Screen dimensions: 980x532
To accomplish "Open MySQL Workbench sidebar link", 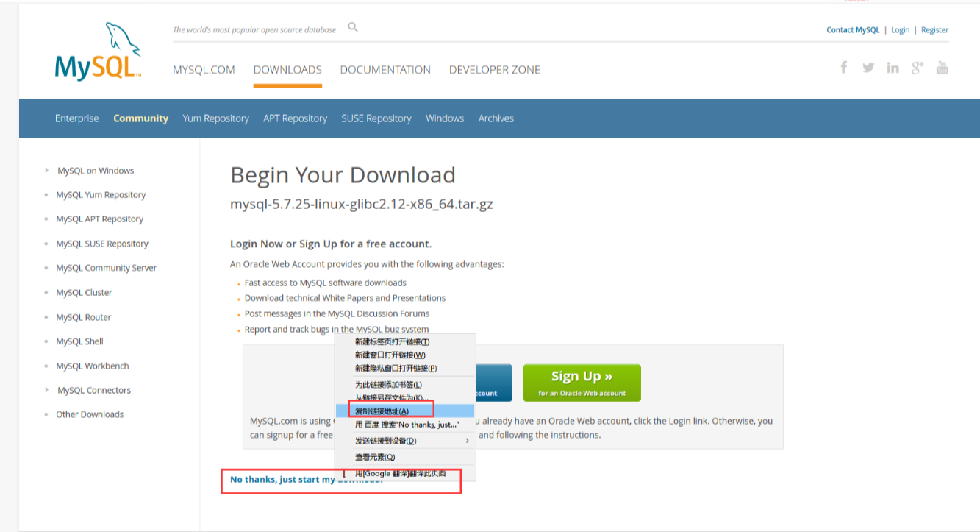I will click(92, 366).
